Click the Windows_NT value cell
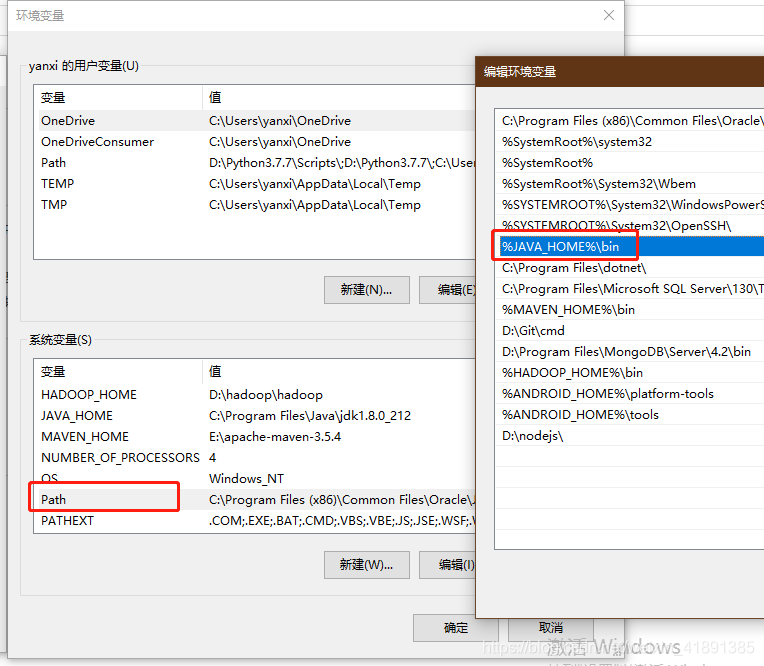Screen dimensions: 764x666 tap(246, 478)
